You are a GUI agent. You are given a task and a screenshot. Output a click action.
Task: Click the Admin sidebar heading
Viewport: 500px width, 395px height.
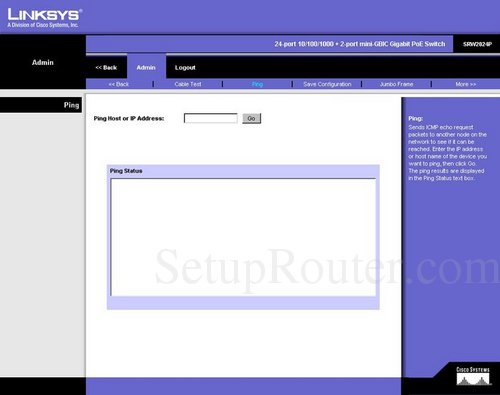pos(43,62)
